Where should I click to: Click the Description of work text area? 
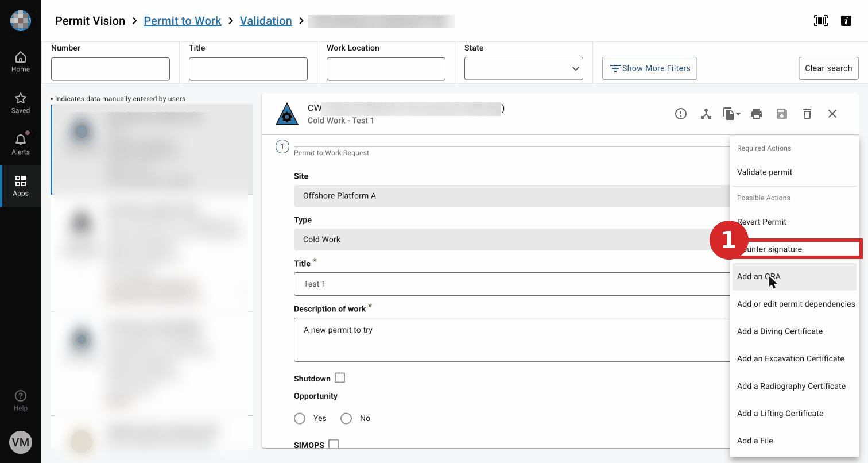point(512,340)
